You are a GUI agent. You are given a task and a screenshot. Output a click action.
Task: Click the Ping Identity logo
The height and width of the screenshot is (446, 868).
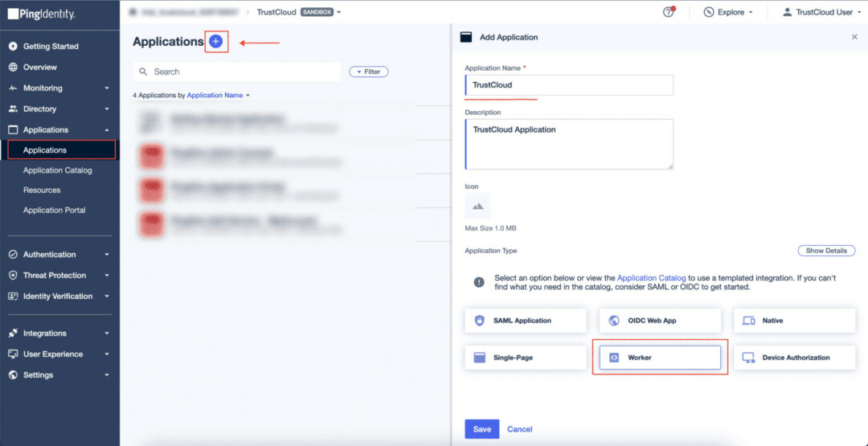42,14
